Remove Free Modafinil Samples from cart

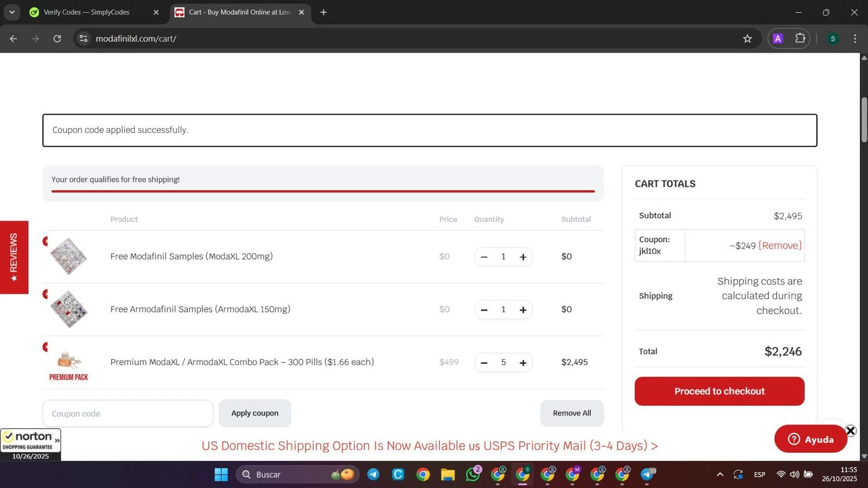[46, 241]
